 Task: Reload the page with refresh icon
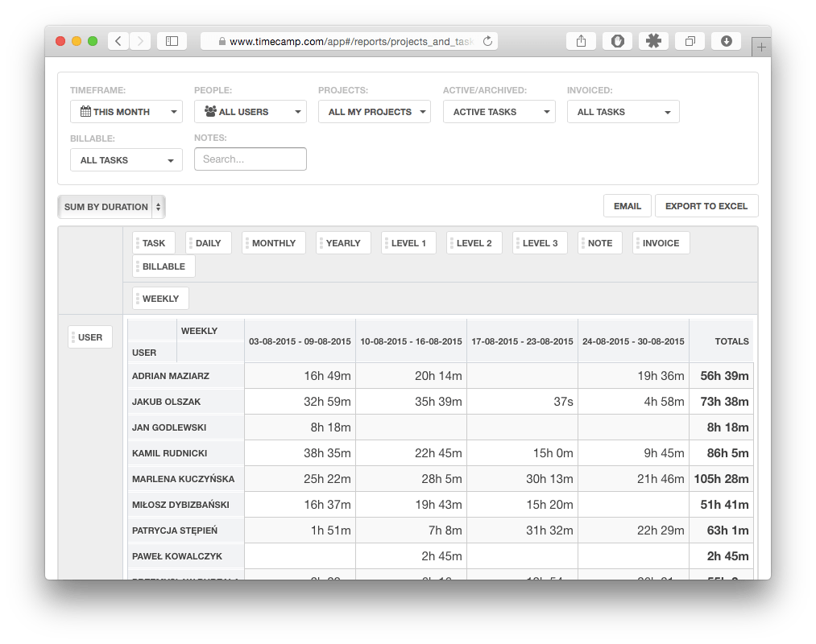pyautogui.click(x=487, y=41)
